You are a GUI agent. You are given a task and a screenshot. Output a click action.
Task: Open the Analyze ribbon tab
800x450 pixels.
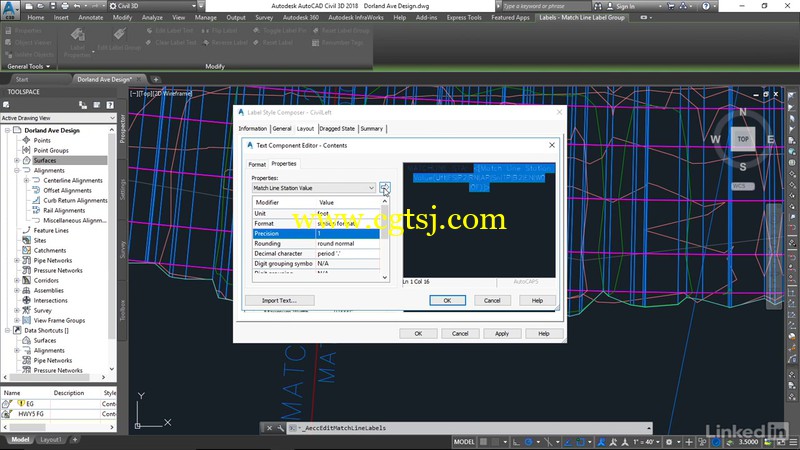coord(152,17)
